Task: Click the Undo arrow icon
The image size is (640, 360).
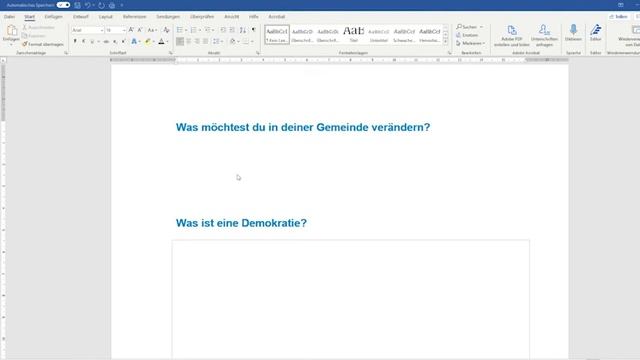Action: pos(87,5)
